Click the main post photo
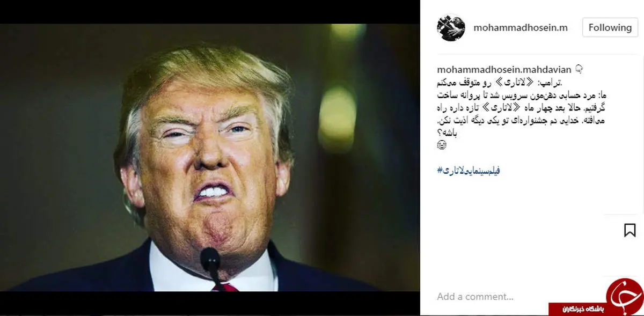644x316 pixels. point(210,157)
